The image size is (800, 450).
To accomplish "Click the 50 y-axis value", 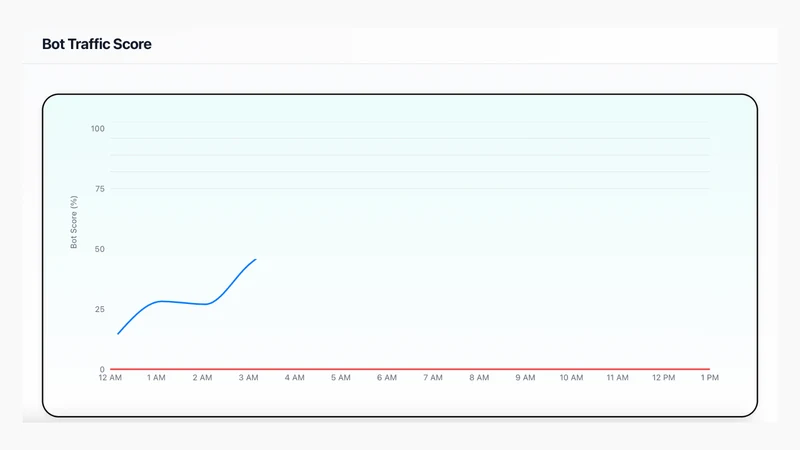I will pos(99,249).
